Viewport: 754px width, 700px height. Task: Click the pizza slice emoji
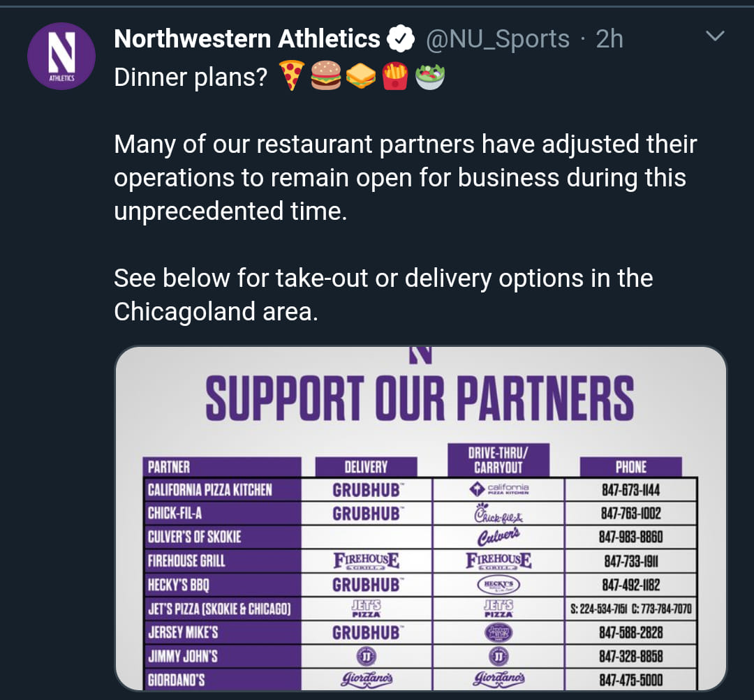[291, 75]
